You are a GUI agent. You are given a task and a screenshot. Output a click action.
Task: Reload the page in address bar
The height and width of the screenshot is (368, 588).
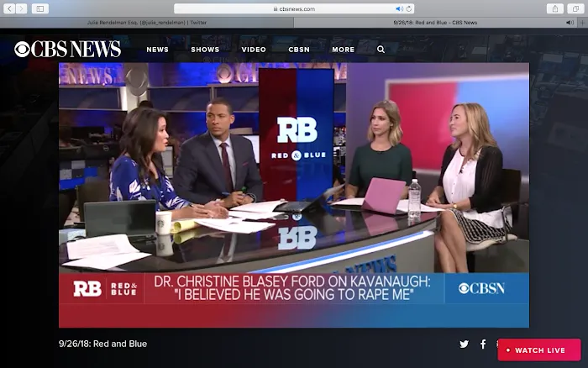(407, 8)
